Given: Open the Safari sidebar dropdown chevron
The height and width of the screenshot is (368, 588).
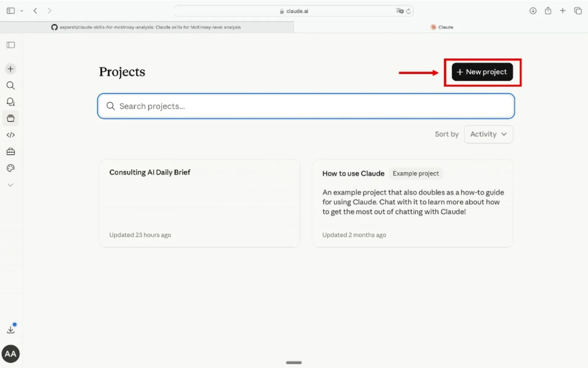Looking at the screenshot, I should click(22, 11).
